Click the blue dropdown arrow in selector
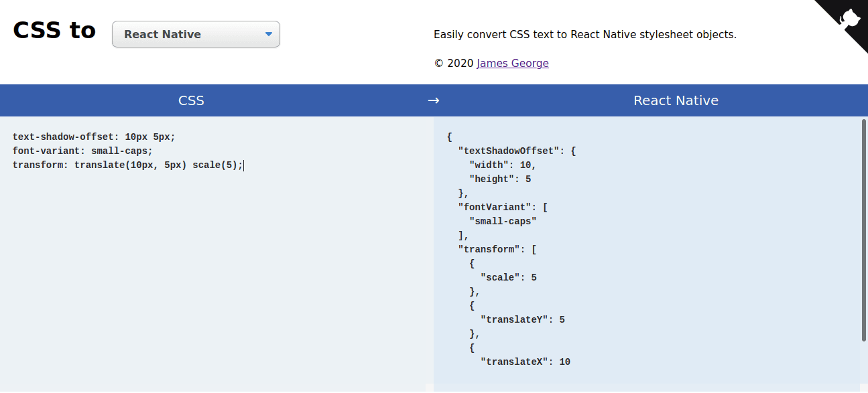This screenshot has width=868, height=393. pos(269,34)
